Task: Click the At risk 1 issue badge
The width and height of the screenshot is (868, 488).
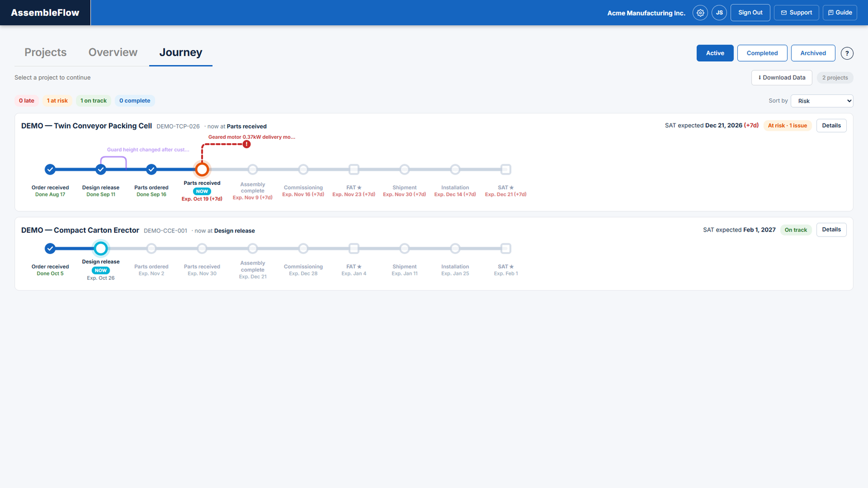Action: (x=787, y=126)
